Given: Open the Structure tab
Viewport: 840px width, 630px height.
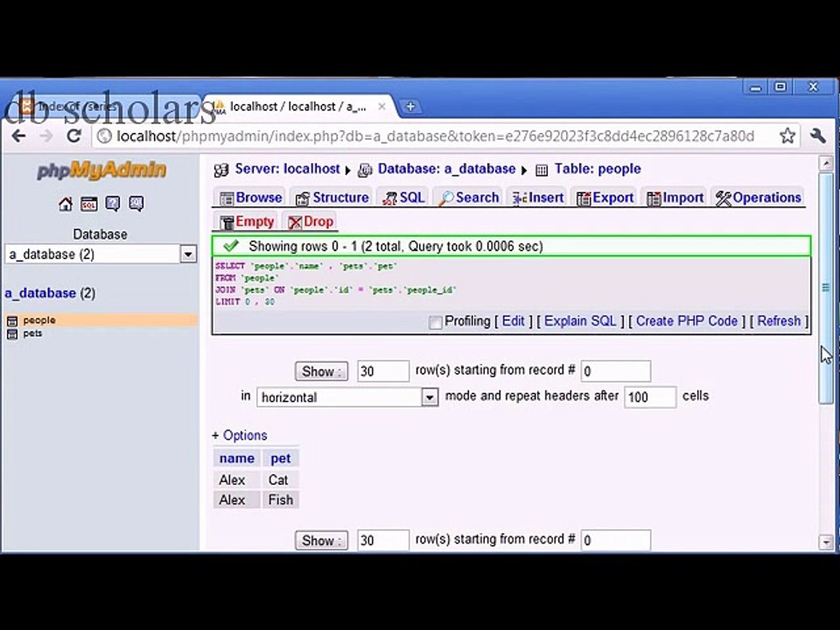Looking at the screenshot, I should coord(332,198).
